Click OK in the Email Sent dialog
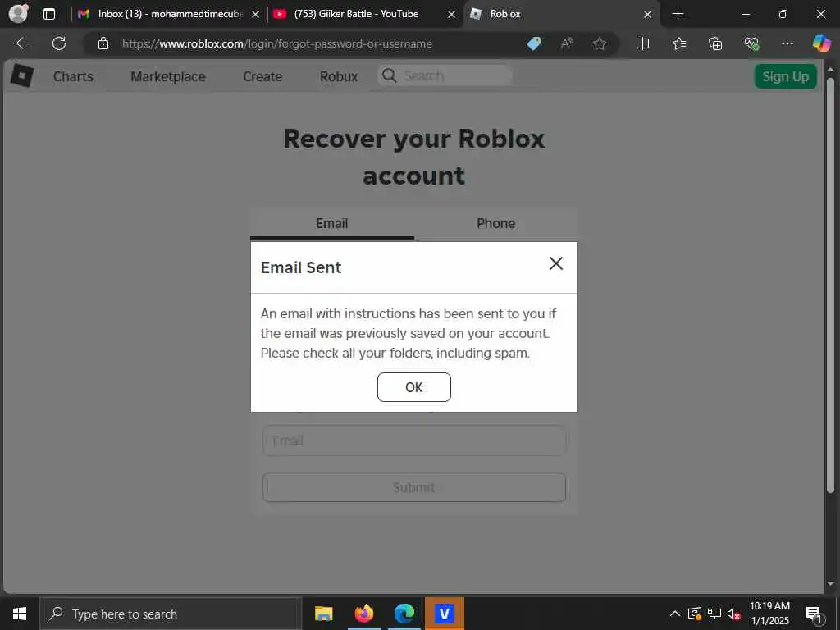 tap(414, 387)
